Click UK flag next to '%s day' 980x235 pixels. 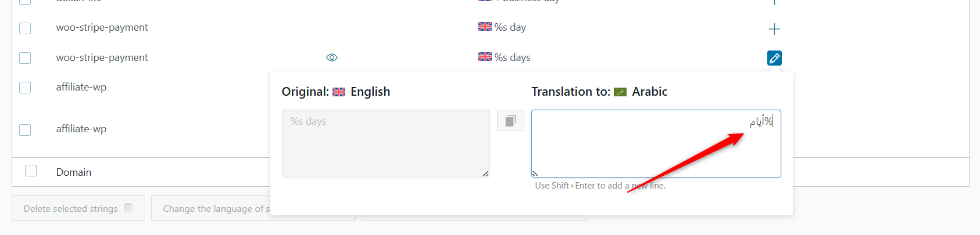point(485,27)
